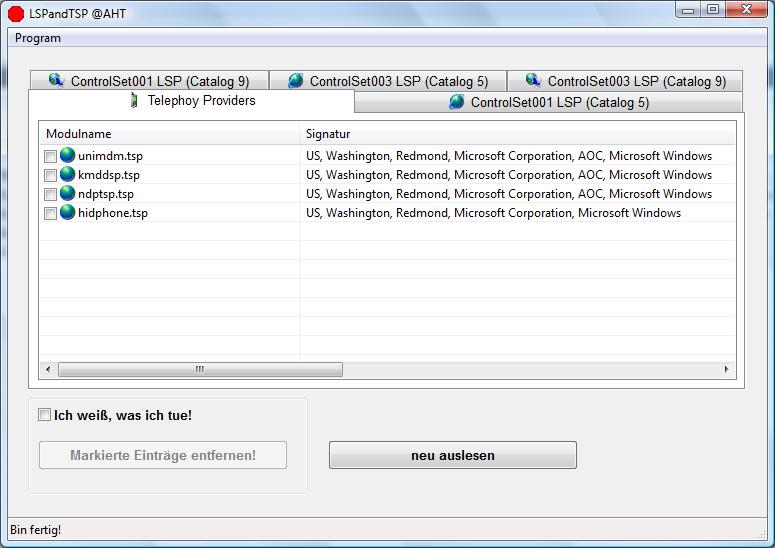Click the network icon on the ControlSet003 LSP (Catalog 9) tab
This screenshot has width=775, height=548.
(533, 80)
